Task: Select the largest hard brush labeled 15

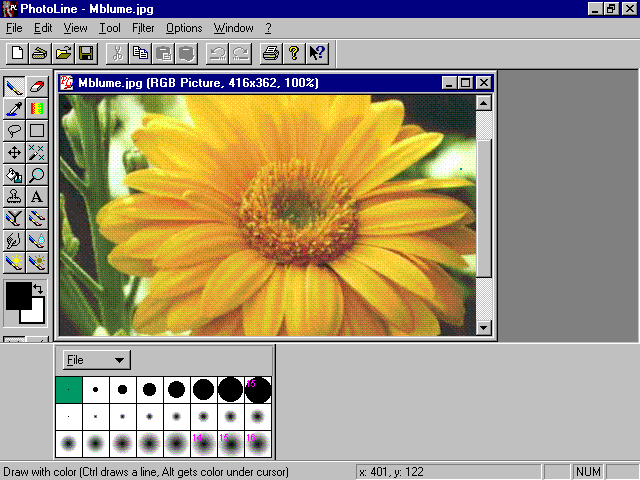Action: click(x=258, y=390)
